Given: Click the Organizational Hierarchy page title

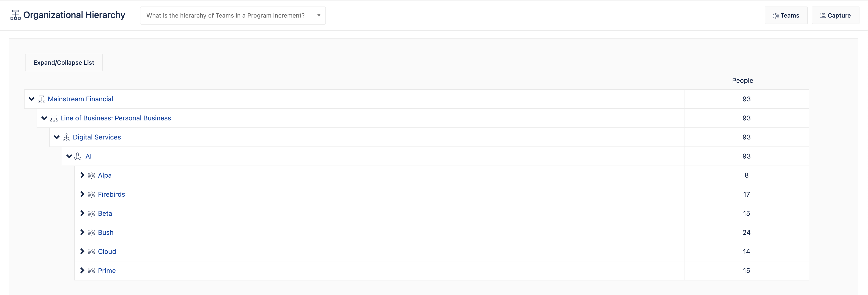Looking at the screenshot, I should click(x=74, y=15).
